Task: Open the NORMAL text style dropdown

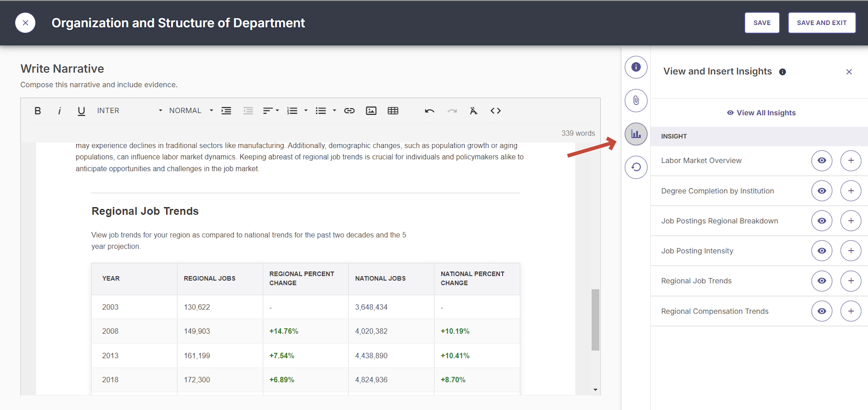Action: pyautogui.click(x=191, y=110)
